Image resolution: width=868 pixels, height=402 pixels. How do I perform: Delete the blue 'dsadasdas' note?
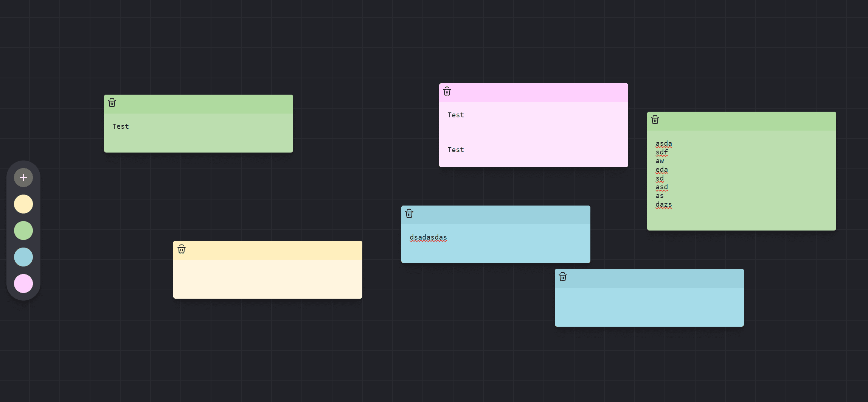409,213
